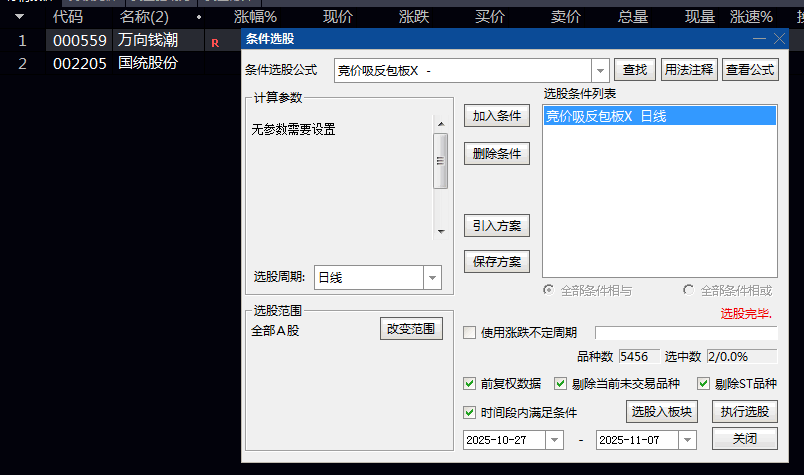The height and width of the screenshot is (475, 804).
Task: Open the start date 2025-10-27 dropdown
Action: tap(554, 440)
